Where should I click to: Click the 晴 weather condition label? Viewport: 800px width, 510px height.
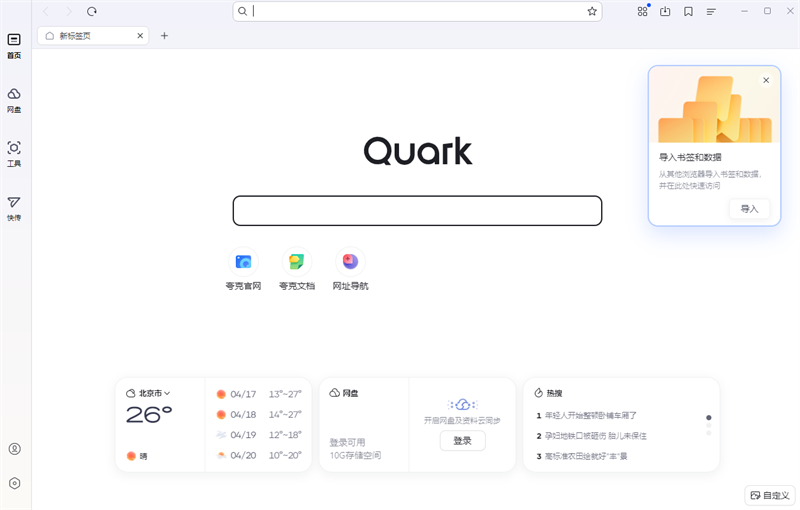tap(143, 456)
